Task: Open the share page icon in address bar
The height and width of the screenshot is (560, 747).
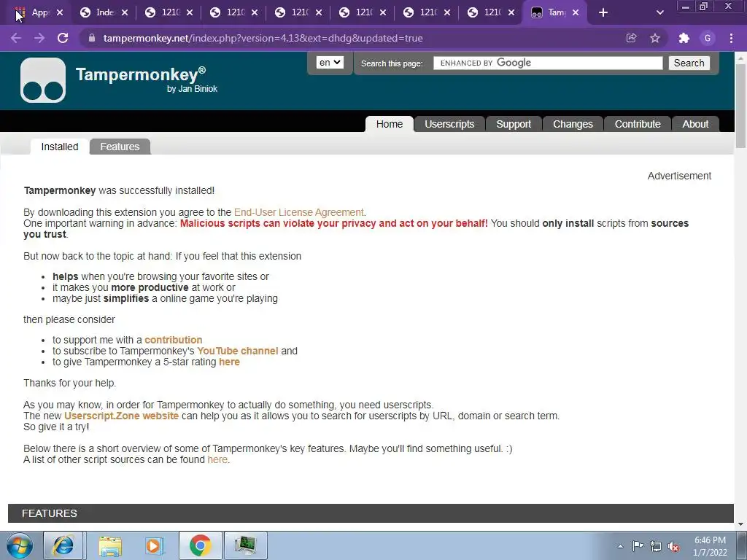Action: coord(631,38)
